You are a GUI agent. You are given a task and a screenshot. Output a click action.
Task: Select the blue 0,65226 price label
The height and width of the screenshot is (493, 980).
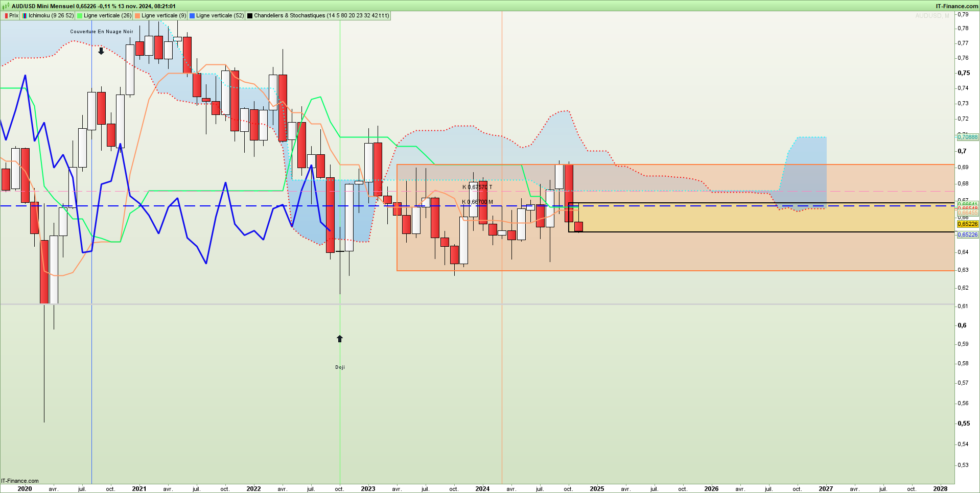click(967, 235)
